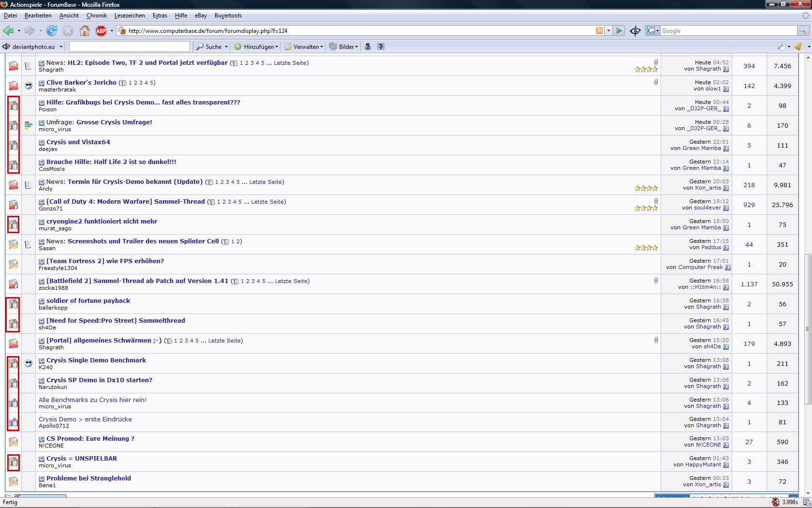Click the deviantphoto toolbar search input
The width and height of the screenshot is (812, 508).
tap(130, 46)
